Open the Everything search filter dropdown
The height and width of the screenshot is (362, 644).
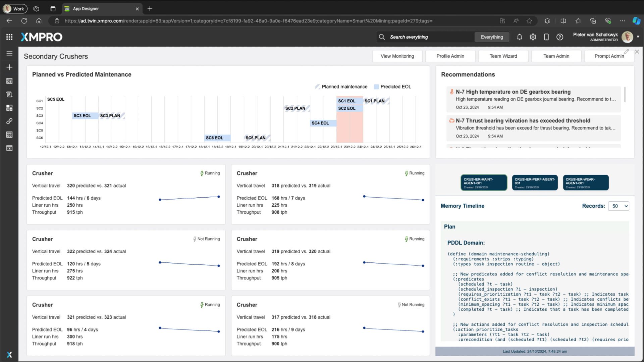point(492,37)
